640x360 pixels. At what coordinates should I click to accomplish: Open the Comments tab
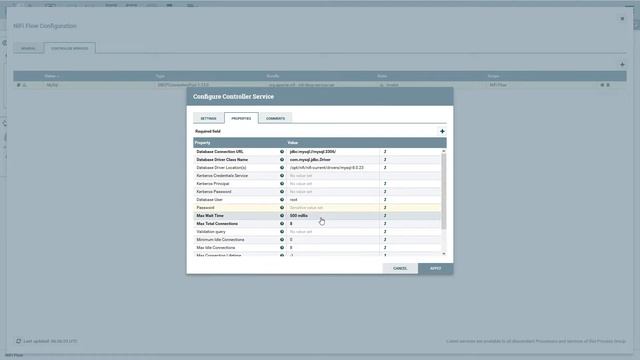[276, 118]
